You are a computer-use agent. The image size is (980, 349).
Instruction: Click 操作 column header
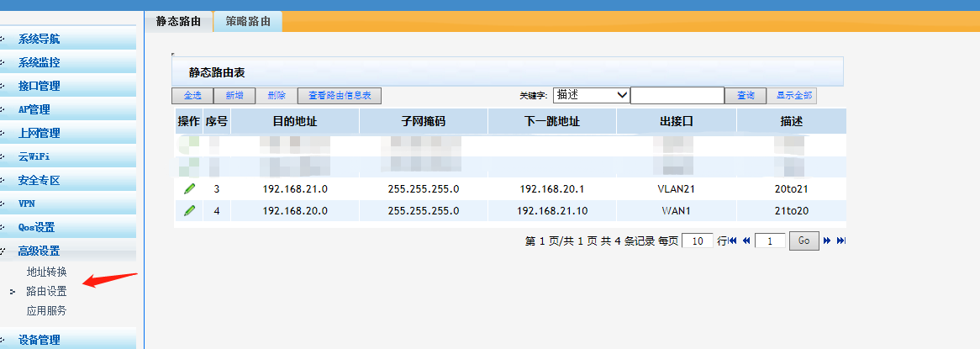[x=189, y=121]
